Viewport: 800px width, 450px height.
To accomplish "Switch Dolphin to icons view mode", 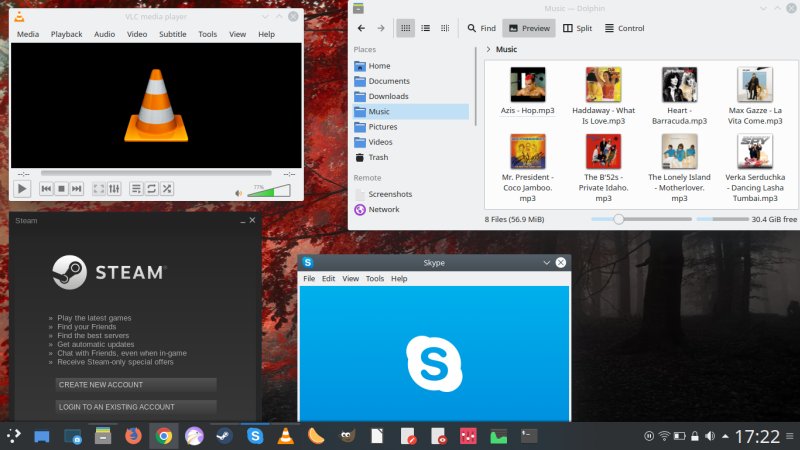I will click(405, 28).
